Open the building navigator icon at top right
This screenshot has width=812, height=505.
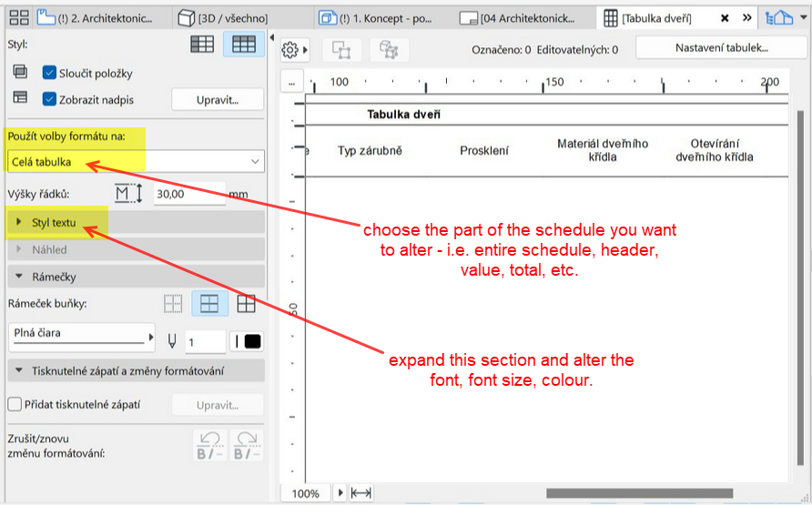pos(779,18)
